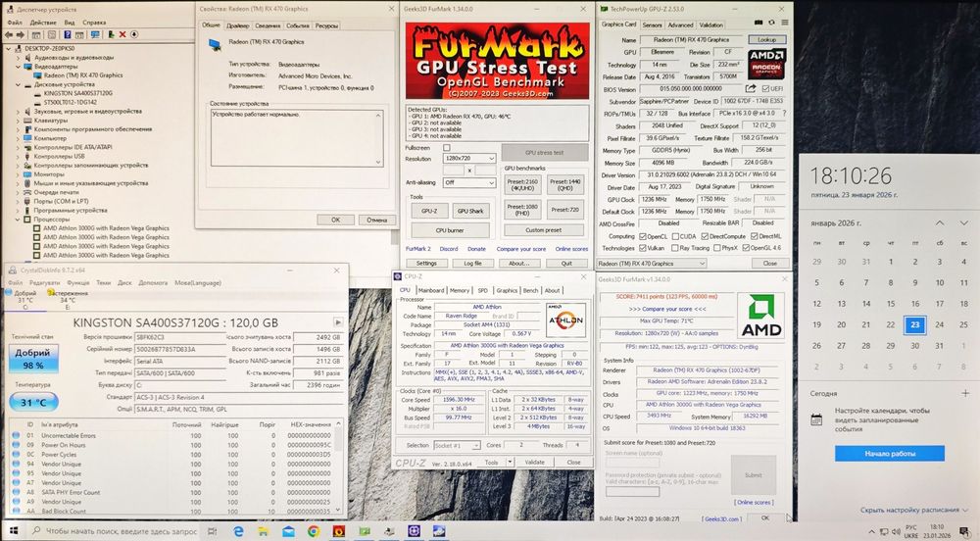Toggle the CUDA checkbox in GPU-Z

[x=675, y=237]
